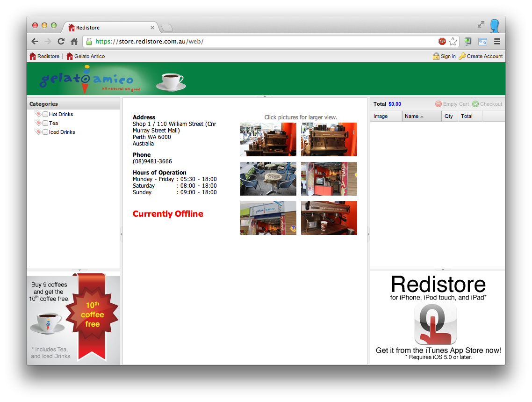The width and height of the screenshot is (532, 402).
Task: Enlarge the outdoor table and chairs photo
Action: (x=268, y=179)
